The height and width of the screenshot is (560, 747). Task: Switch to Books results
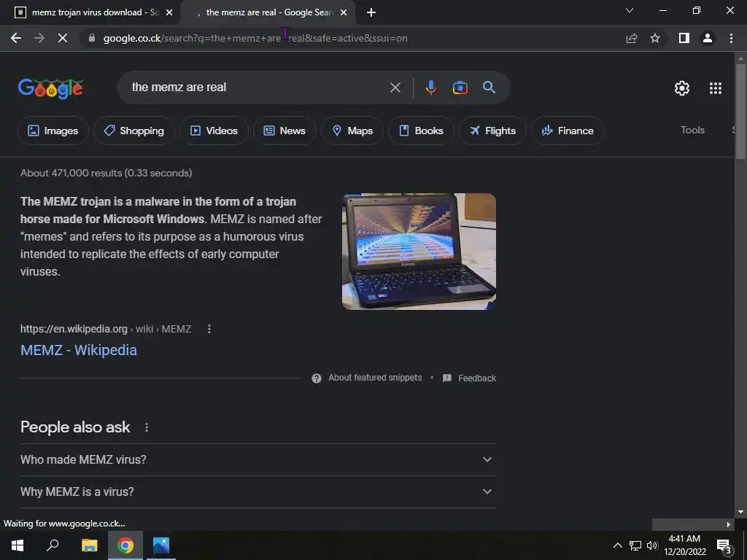coord(421,131)
